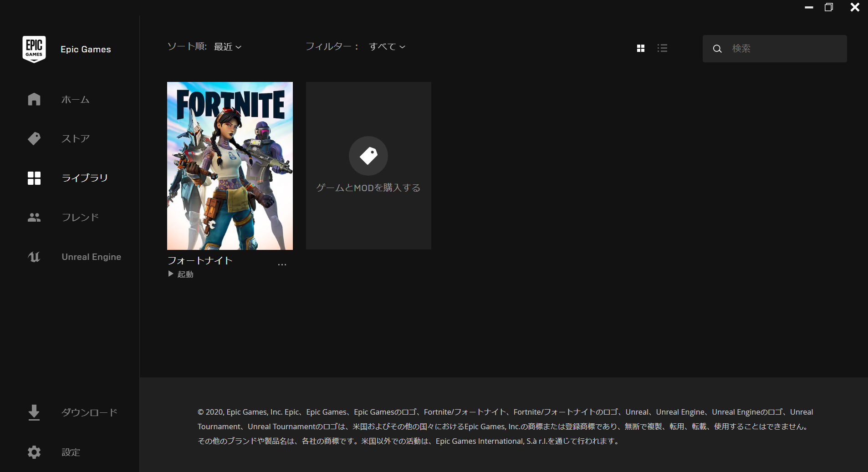Click the ホーム house icon

pyautogui.click(x=34, y=99)
